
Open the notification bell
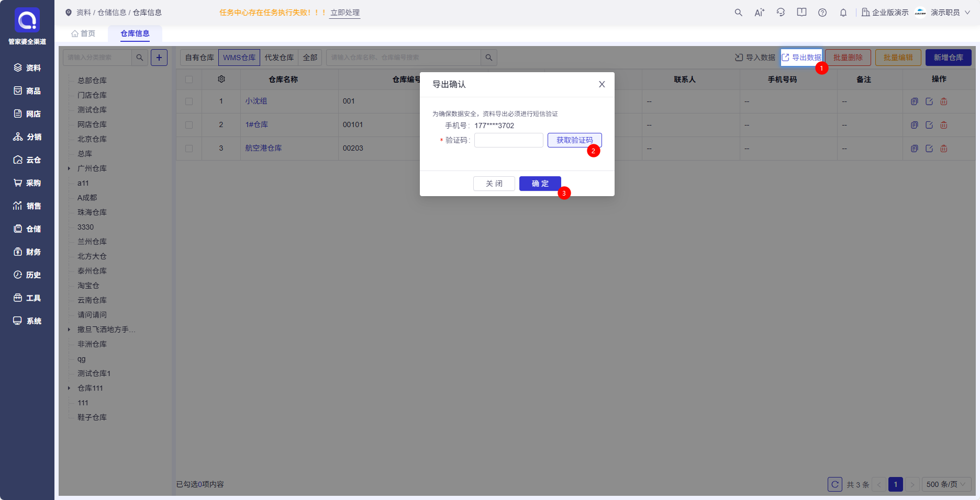[843, 13]
